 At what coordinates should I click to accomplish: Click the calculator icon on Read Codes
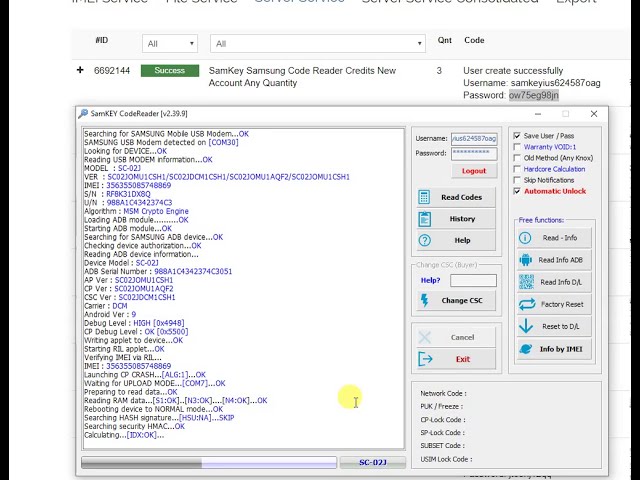pyautogui.click(x=424, y=197)
